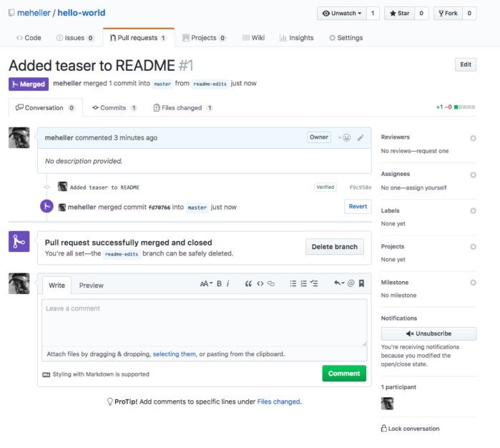
Task: Click the watchers count next to Unwatch
Action: 373,14
